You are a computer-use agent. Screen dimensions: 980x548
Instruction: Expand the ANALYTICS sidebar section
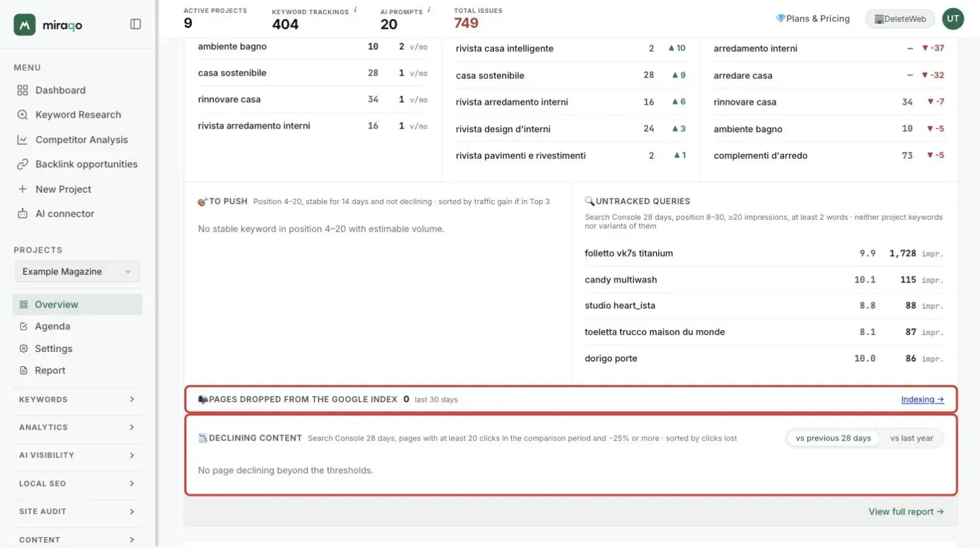click(77, 428)
